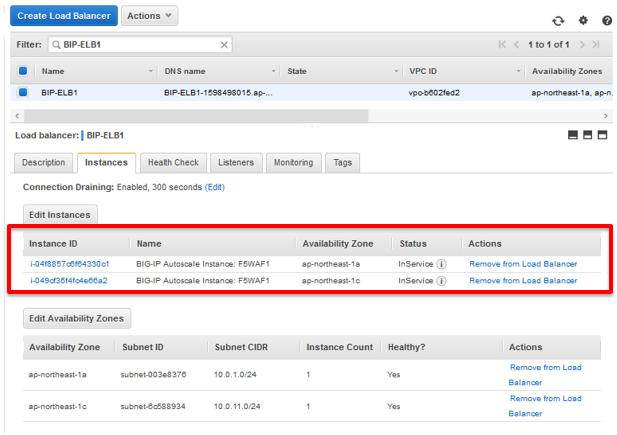Expand the State column sort arrow

point(396,71)
